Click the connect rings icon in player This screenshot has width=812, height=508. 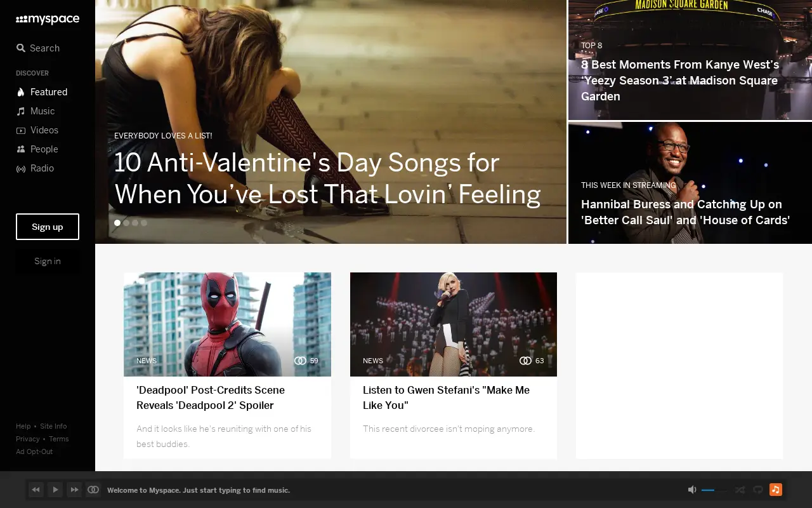(93, 490)
